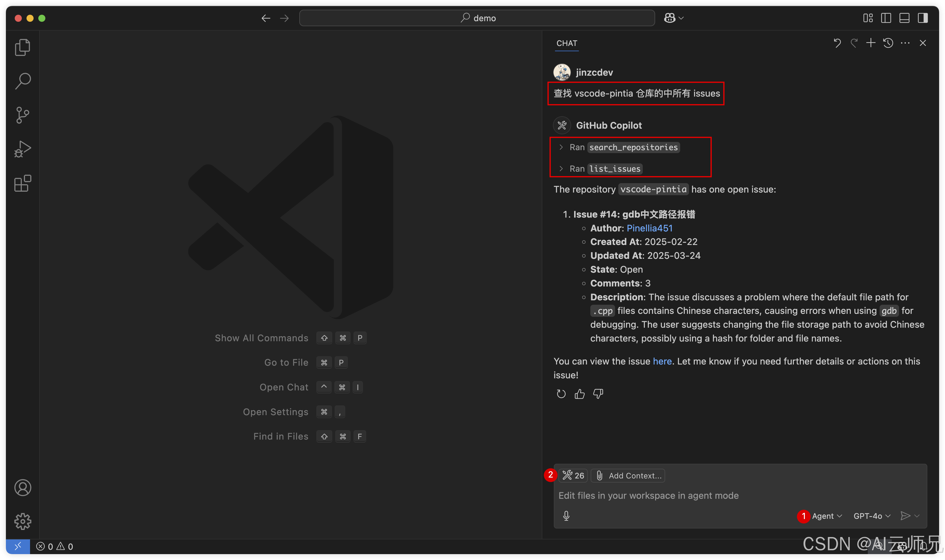
Task: Toggle the secondary side bar layout button
Action: 923,18
